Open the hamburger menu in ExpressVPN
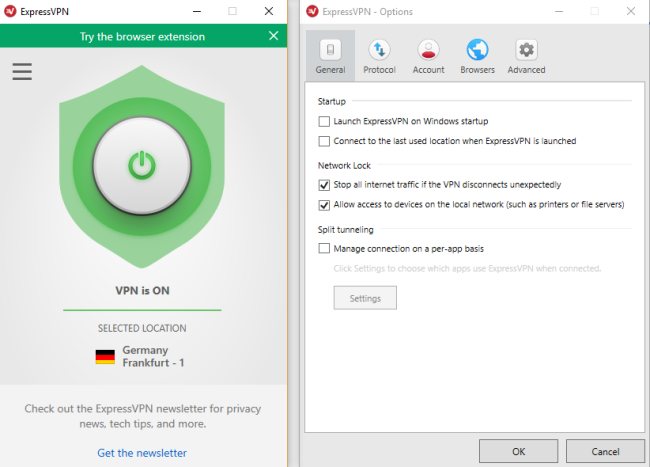Screen dimensions: 650x467 tap(22, 71)
